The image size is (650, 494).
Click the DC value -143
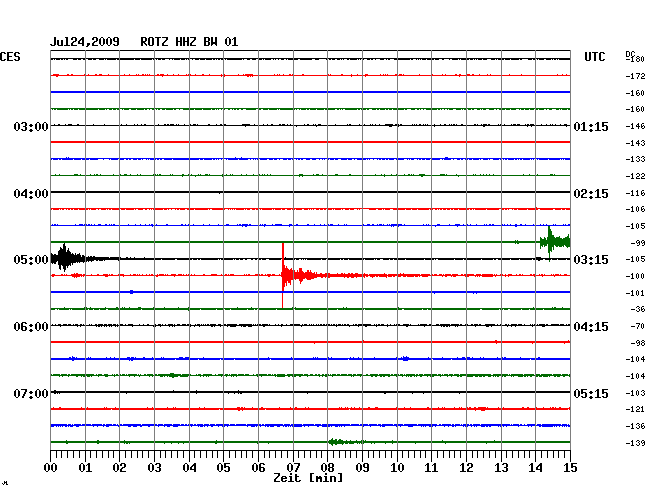635,143
